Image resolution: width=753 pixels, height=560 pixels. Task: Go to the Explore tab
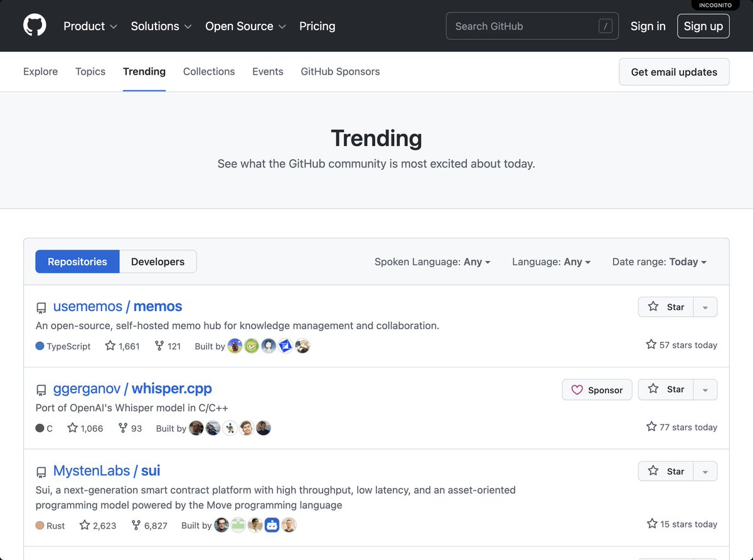pyautogui.click(x=40, y=71)
